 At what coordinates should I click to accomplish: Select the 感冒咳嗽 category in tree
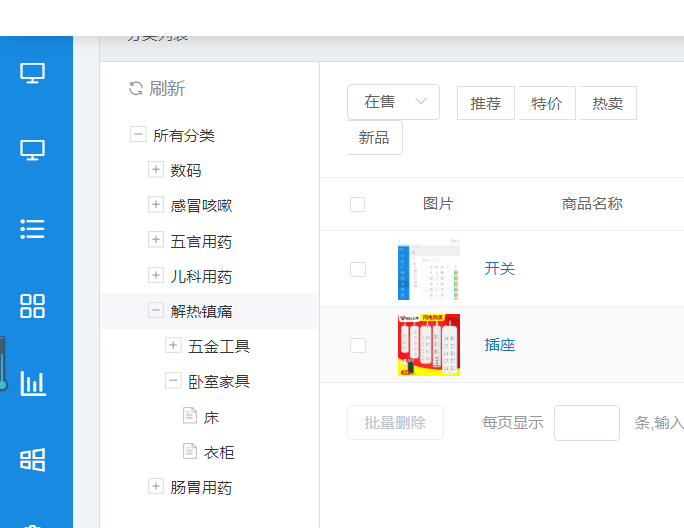tap(201, 205)
